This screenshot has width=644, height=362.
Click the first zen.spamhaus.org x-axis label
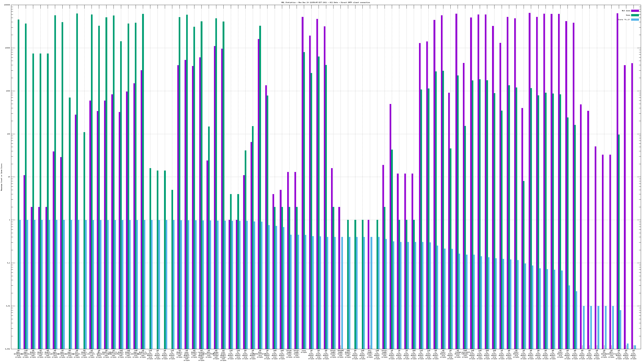[18, 354]
